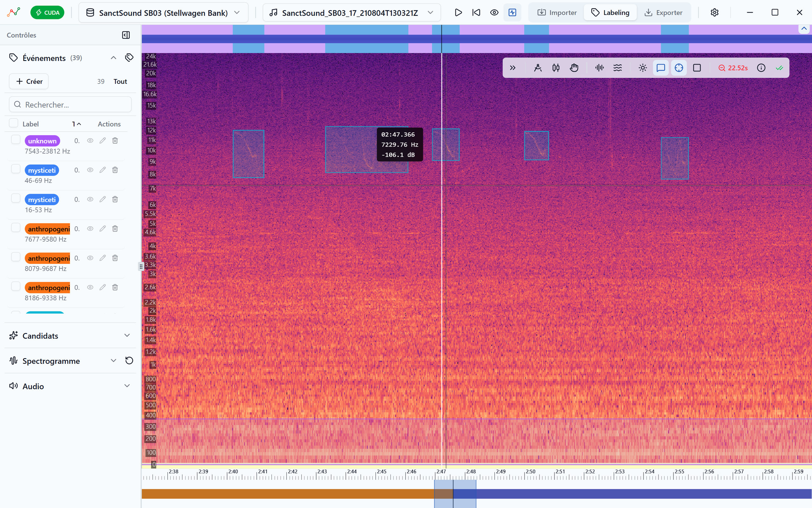Open the info circle icon
The image size is (812, 508).
click(761, 68)
